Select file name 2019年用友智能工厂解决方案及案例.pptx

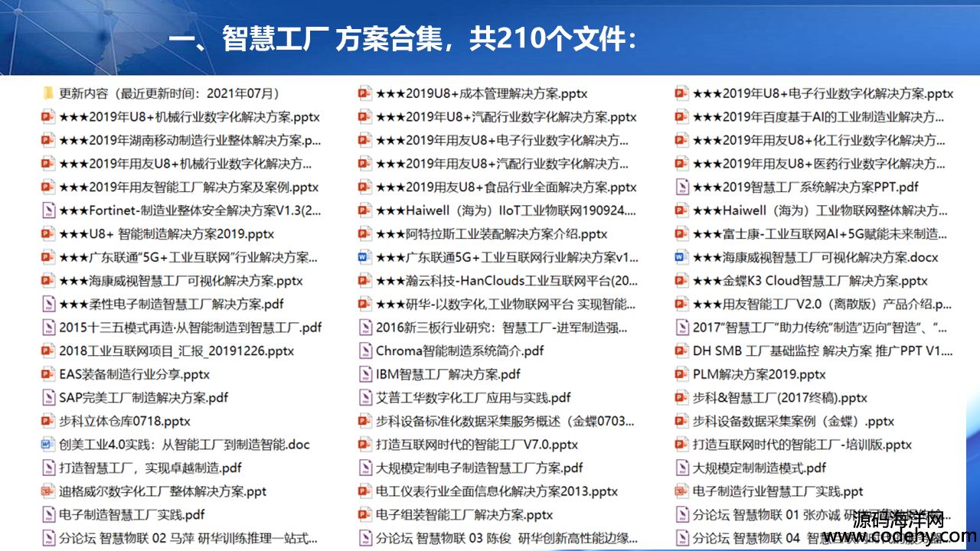(189, 187)
